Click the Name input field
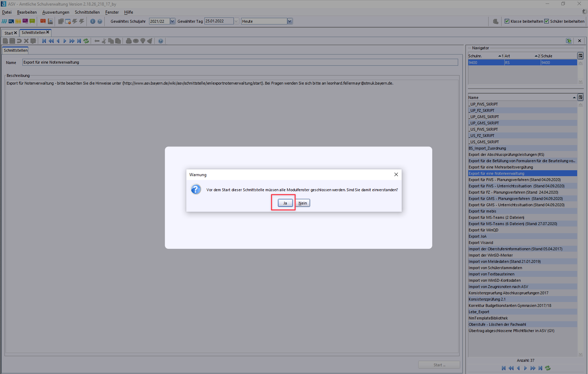This screenshot has height=374, width=588. pyautogui.click(x=240, y=62)
